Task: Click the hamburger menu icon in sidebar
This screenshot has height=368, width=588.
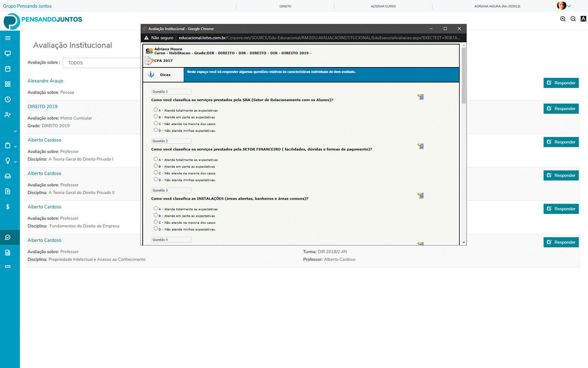Action: pos(8,38)
